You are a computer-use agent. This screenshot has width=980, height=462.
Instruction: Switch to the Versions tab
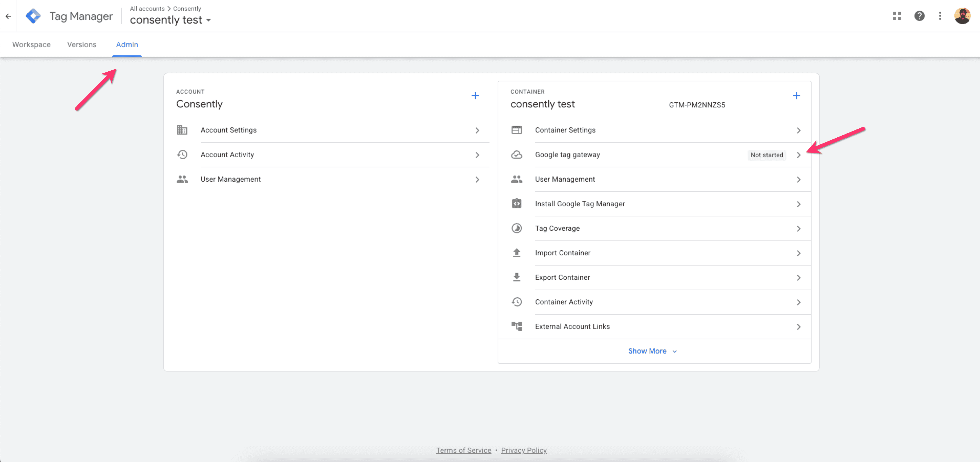81,45
